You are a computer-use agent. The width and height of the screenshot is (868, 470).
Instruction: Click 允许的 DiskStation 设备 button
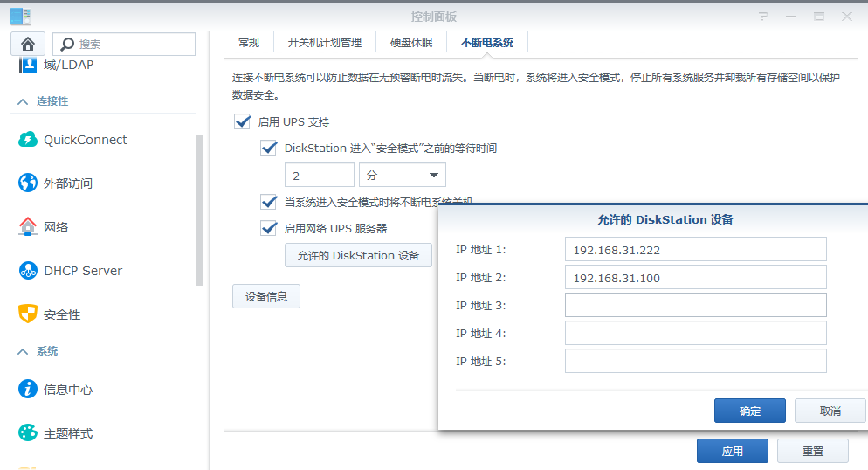358,255
